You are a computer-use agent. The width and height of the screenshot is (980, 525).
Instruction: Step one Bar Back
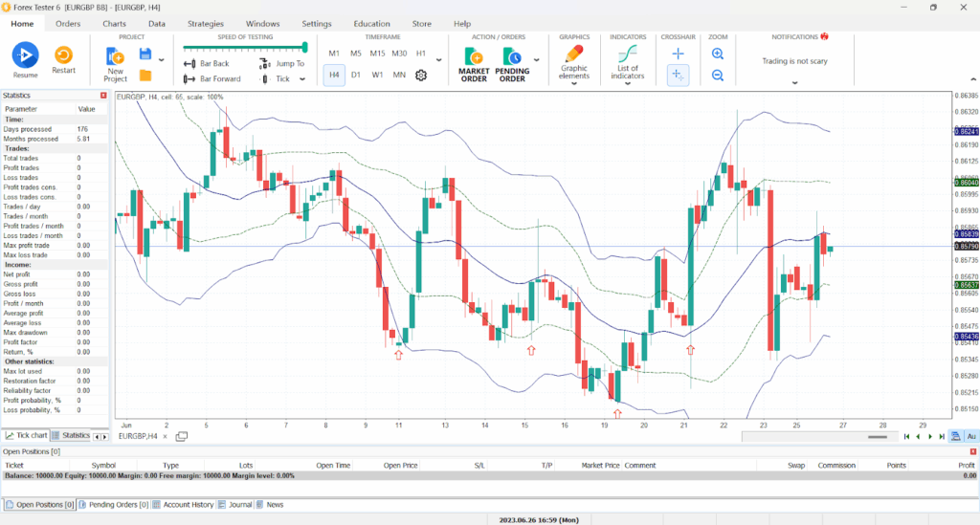207,64
